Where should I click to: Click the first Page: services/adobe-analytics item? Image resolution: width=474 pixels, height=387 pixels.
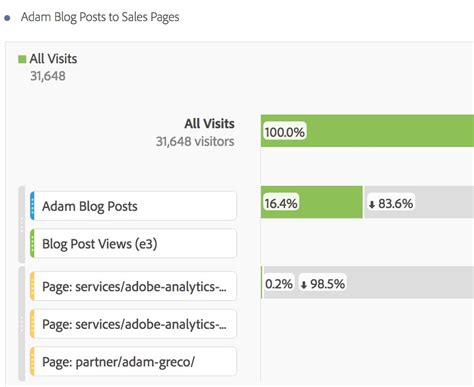pyautogui.click(x=133, y=286)
